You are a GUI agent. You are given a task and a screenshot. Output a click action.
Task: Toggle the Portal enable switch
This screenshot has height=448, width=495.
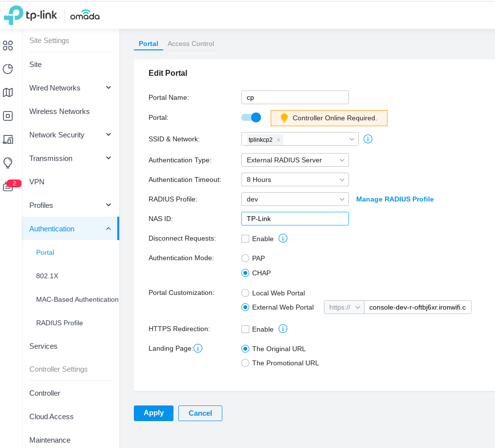(251, 117)
